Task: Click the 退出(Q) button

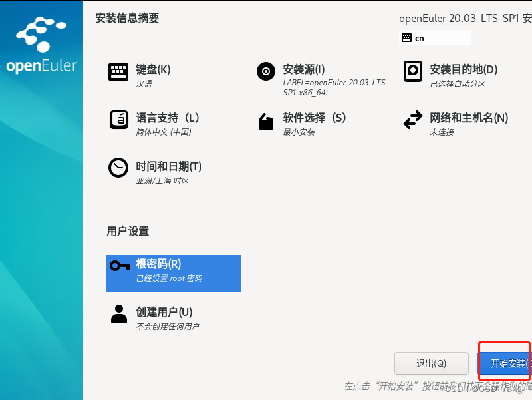Action: tap(431, 363)
